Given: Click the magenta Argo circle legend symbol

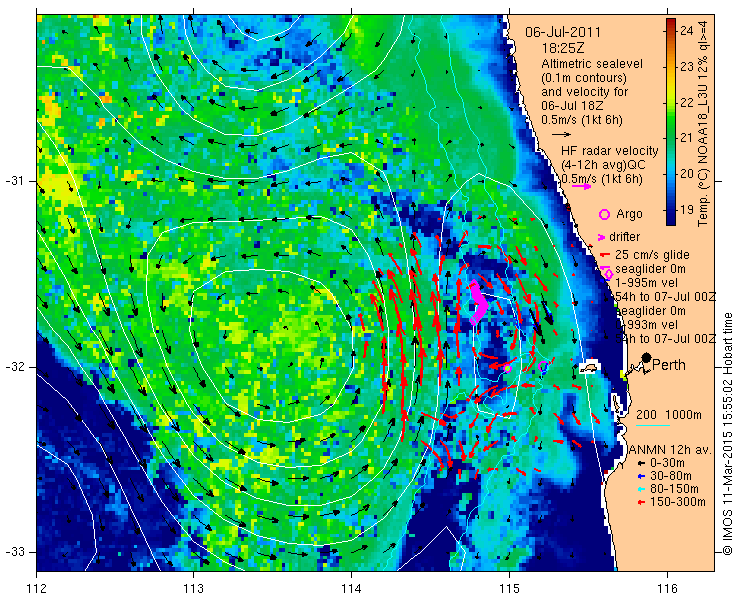Looking at the screenshot, I should (x=604, y=214).
